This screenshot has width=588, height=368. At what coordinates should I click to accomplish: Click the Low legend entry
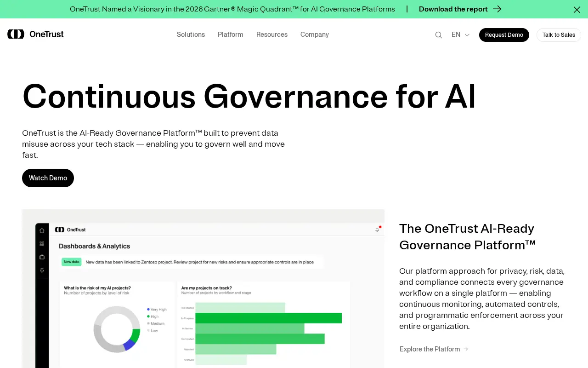152,330
